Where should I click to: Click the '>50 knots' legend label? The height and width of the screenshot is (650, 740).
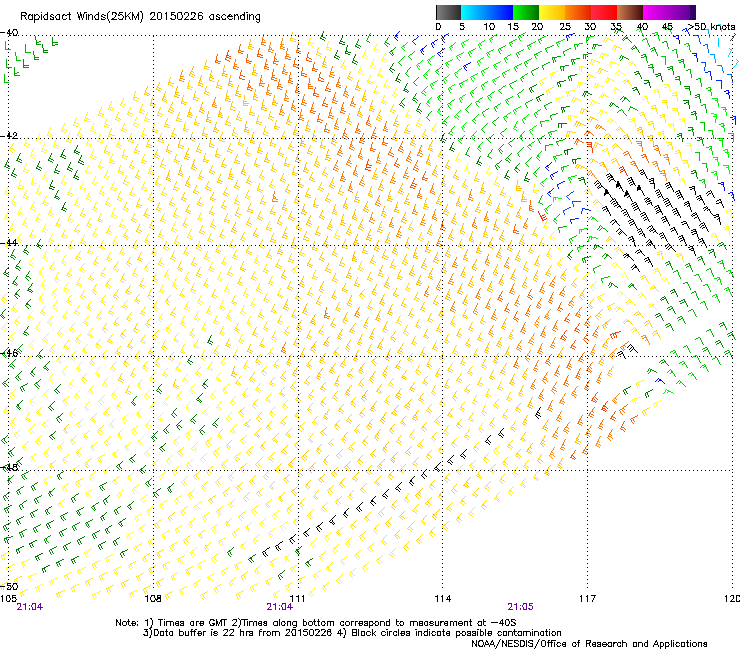(x=711, y=27)
